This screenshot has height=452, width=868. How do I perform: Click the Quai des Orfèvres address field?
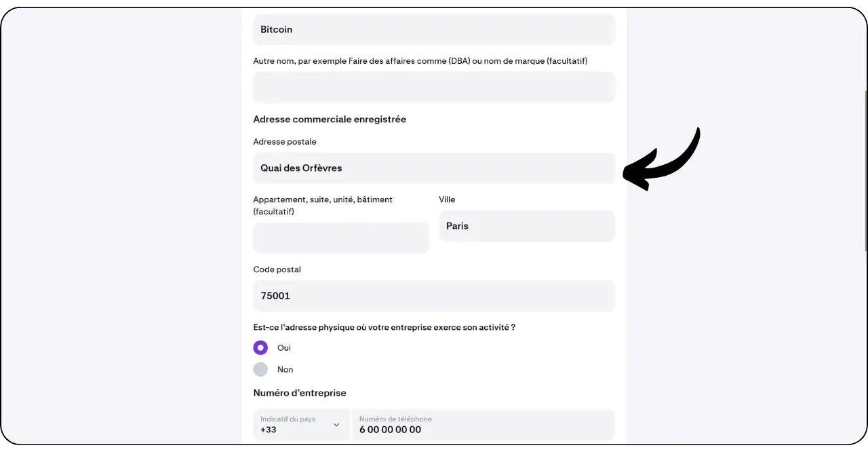pos(434,168)
